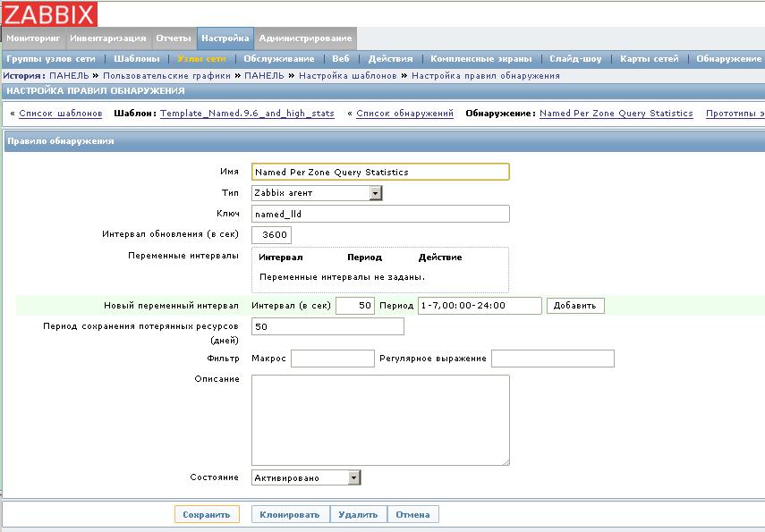
Task: Expand the Состояние dropdown (Активировано)
Action: tap(306, 477)
